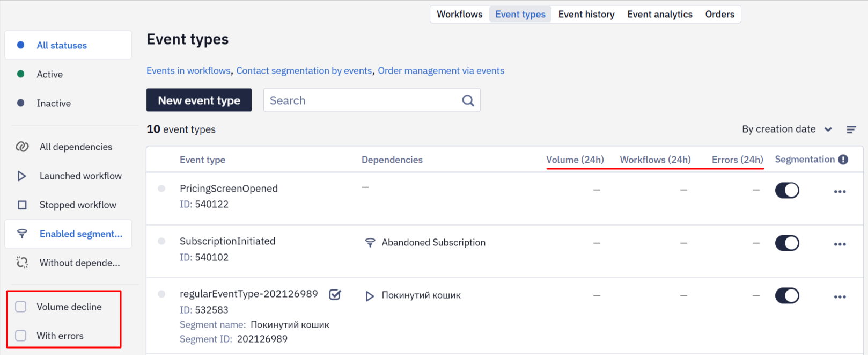
Task: Click the search magnifier icon
Action: tap(468, 100)
